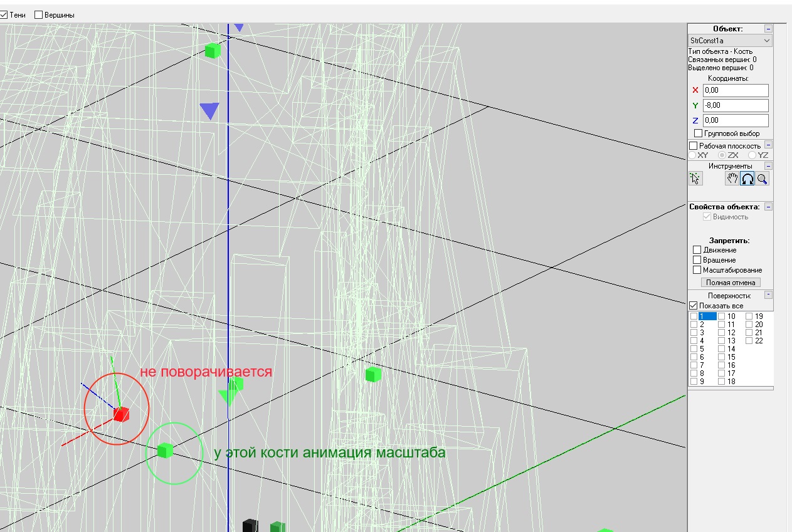Screen dimensions: 792x532
Task: Toggle the Тени checkbox
Action: pos(4,14)
